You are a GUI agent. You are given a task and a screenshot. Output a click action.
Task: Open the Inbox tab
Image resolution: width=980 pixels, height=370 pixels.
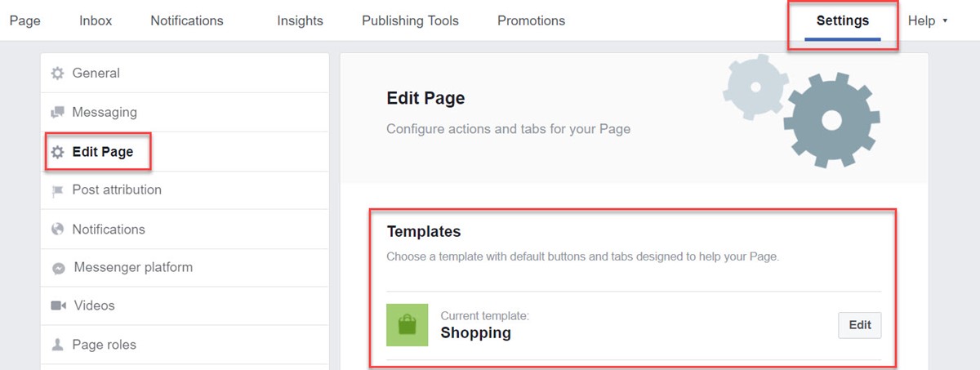[x=96, y=21]
